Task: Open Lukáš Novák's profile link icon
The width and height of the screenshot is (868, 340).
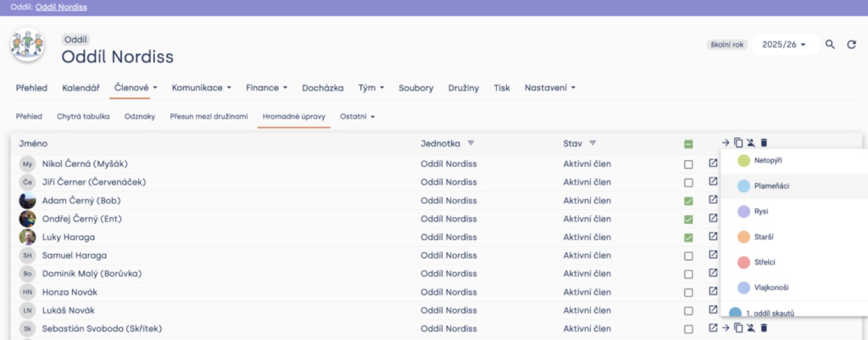Action: [713, 309]
